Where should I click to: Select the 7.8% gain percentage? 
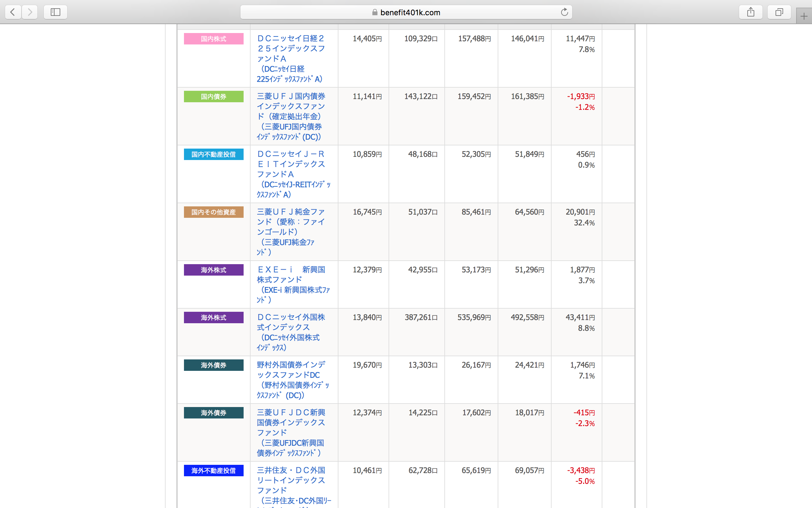coord(586,50)
